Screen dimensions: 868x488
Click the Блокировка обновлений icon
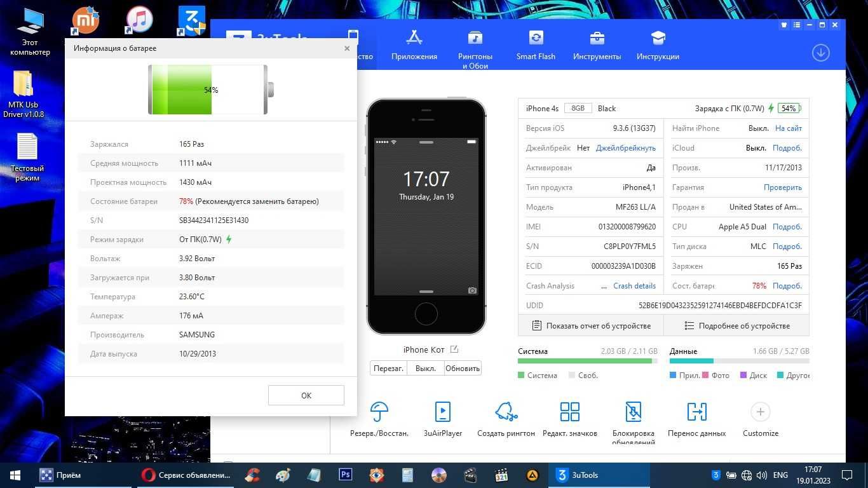(634, 412)
